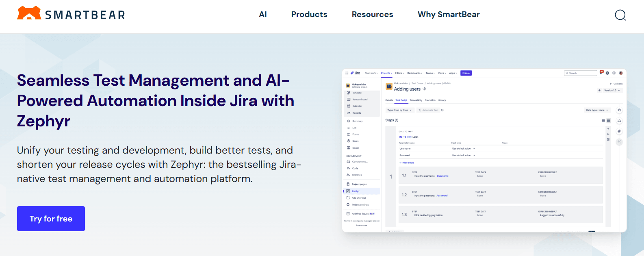Open the Jira Projects menu
The width and height of the screenshot is (644, 256).
click(x=386, y=73)
